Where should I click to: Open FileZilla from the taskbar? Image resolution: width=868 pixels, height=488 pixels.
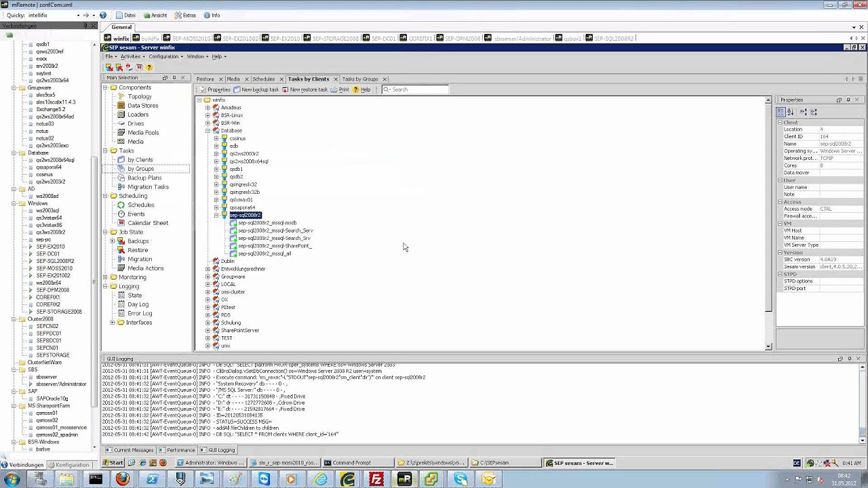click(x=376, y=479)
